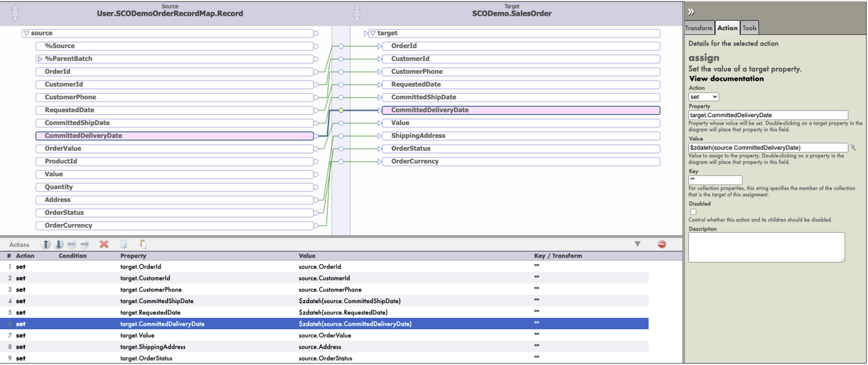Move selected action down with down arrow
The width and height of the screenshot is (868, 365).
(x=59, y=245)
